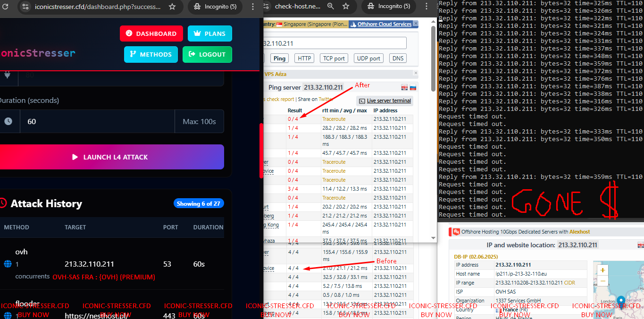The image size is (644, 319).
Task: Click the English flag in the IP location panel
Action: point(640,245)
